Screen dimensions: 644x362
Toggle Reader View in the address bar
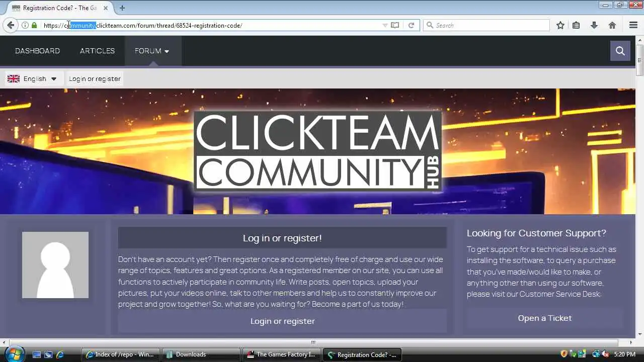[x=395, y=25]
